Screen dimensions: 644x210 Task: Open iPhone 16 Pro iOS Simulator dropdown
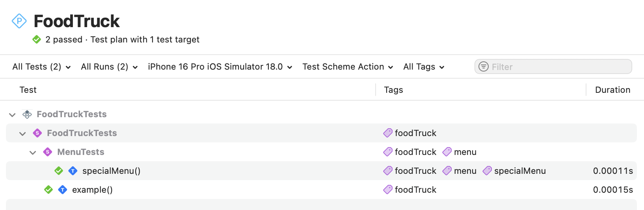220,67
